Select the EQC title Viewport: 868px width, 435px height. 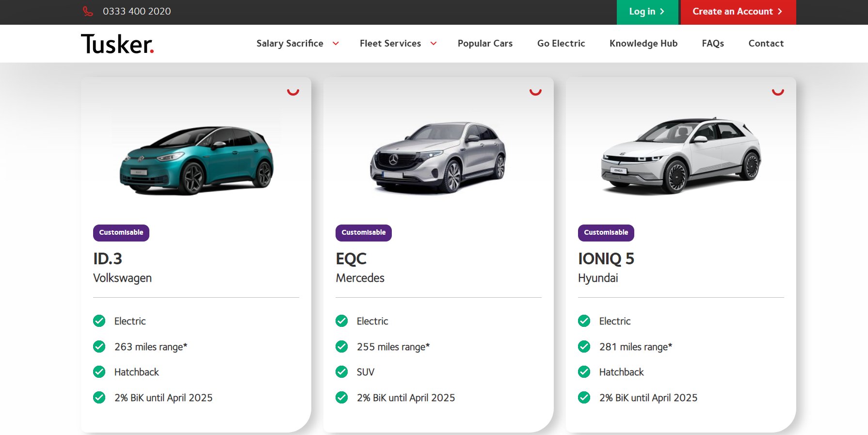click(351, 259)
